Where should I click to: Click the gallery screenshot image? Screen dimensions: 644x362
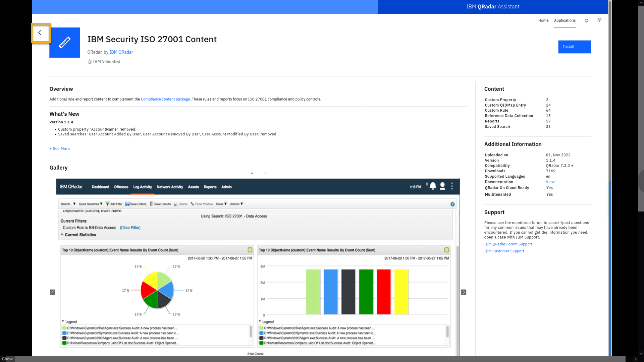258,268
